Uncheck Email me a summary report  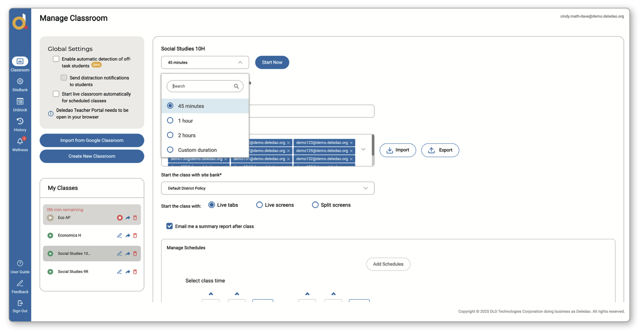click(169, 226)
